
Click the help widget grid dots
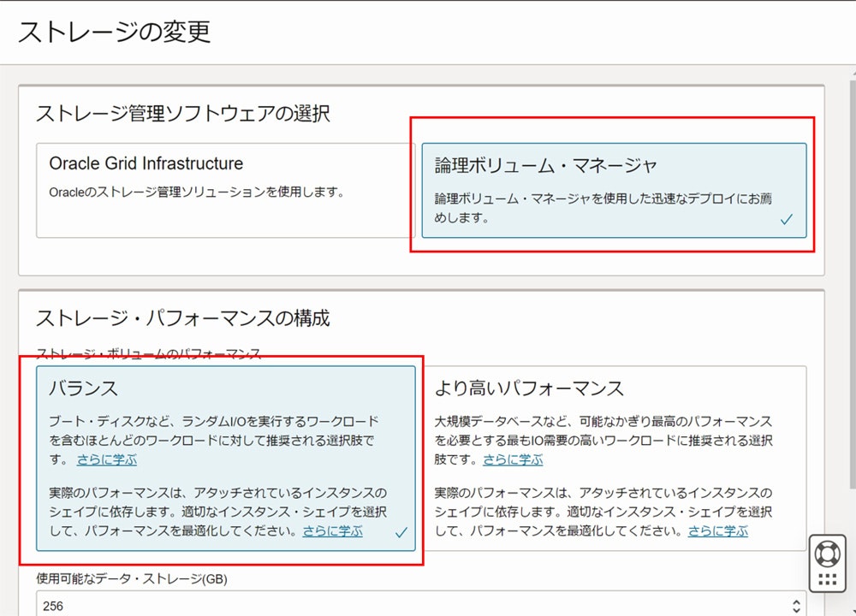(x=827, y=579)
